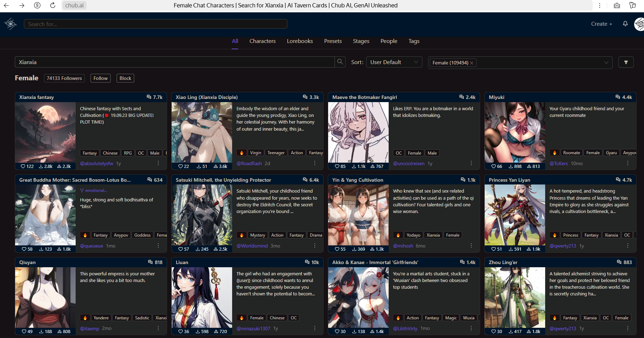Viewport: 644px width, 338px height.
Task: Open options menu on Akko & Kanae card
Action: tap(471, 328)
